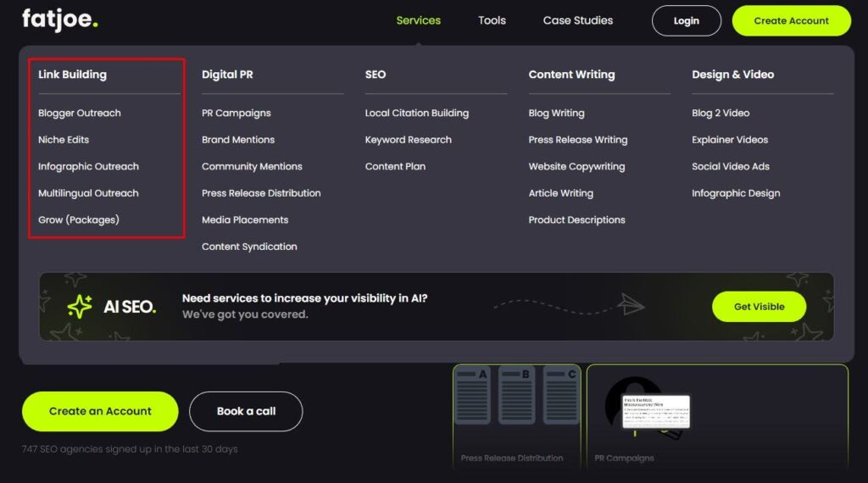The width and height of the screenshot is (868, 483).
Task: Open the Digital PR heading
Action: pyautogui.click(x=227, y=74)
